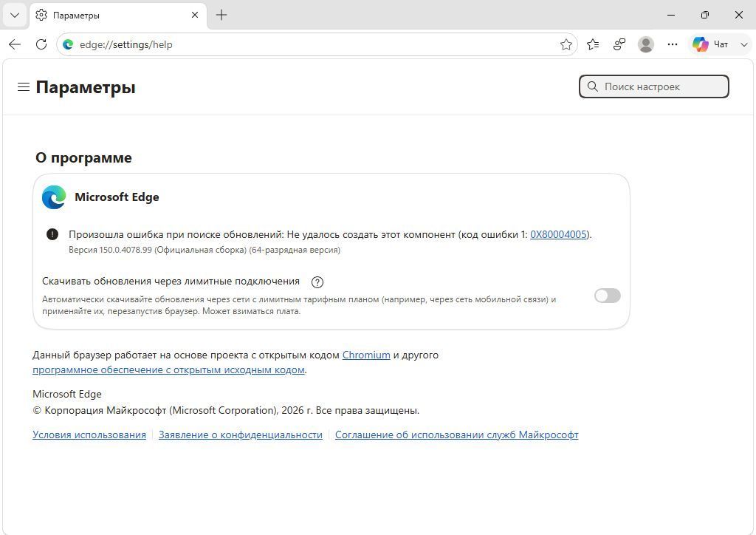The height and width of the screenshot is (535, 756).
Task: Expand the tab search chevron at top left
Action: pos(15,15)
